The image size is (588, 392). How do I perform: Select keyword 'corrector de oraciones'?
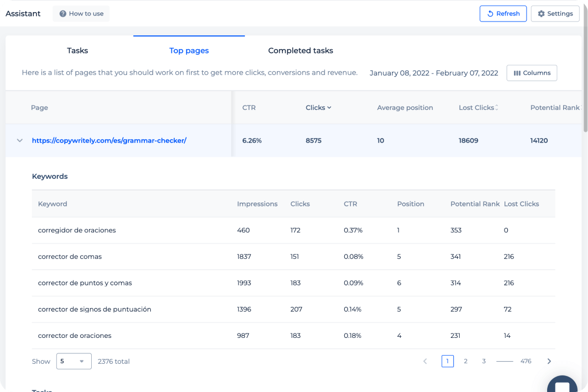(75, 336)
